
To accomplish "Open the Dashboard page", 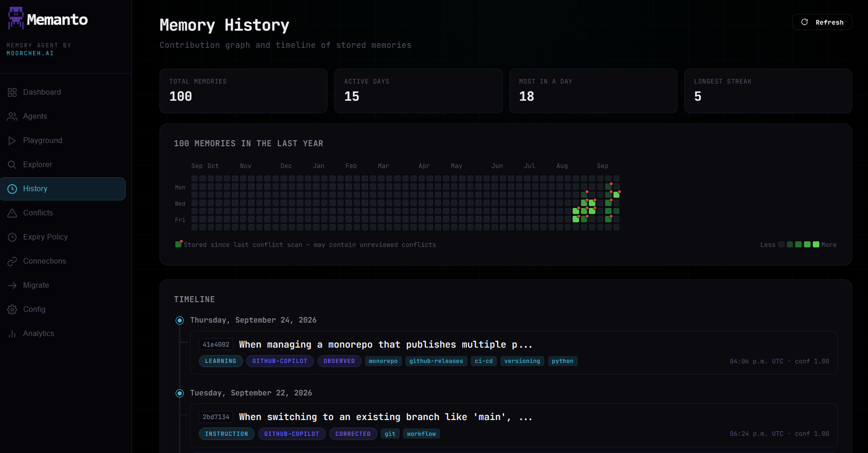I will point(63,92).
